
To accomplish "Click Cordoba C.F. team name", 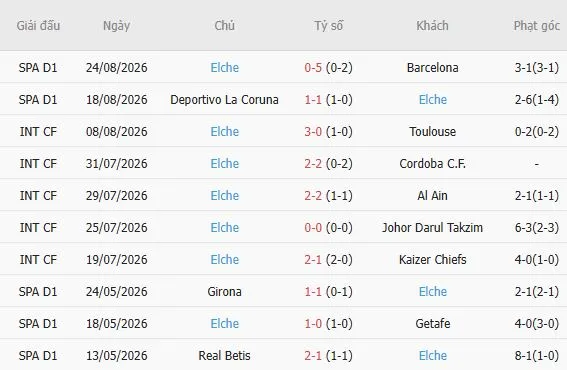I will 432,163.
